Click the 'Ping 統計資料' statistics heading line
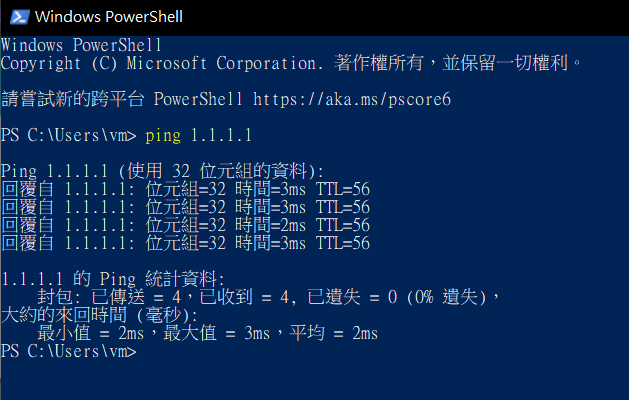Viewport: 629px width, 400px height. point(114,279)
